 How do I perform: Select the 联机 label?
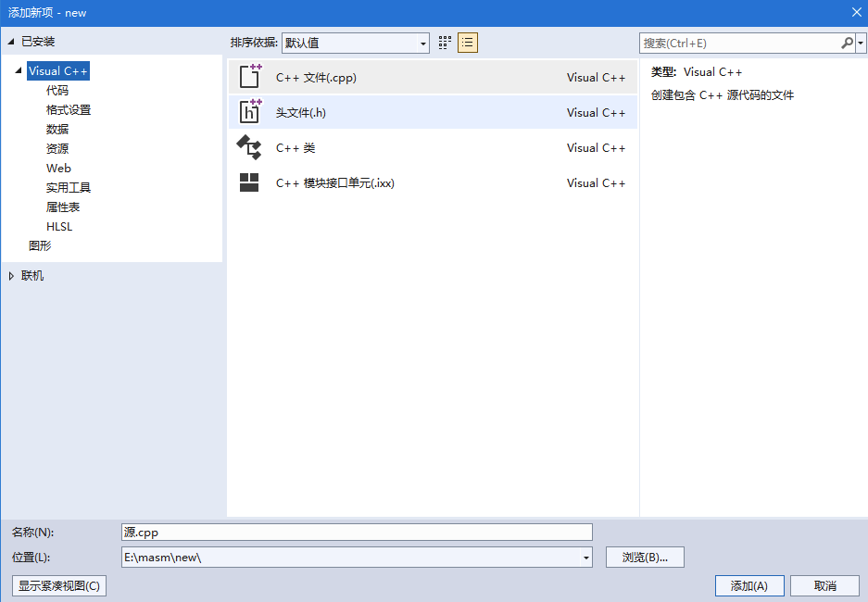(x=32, y=276)
